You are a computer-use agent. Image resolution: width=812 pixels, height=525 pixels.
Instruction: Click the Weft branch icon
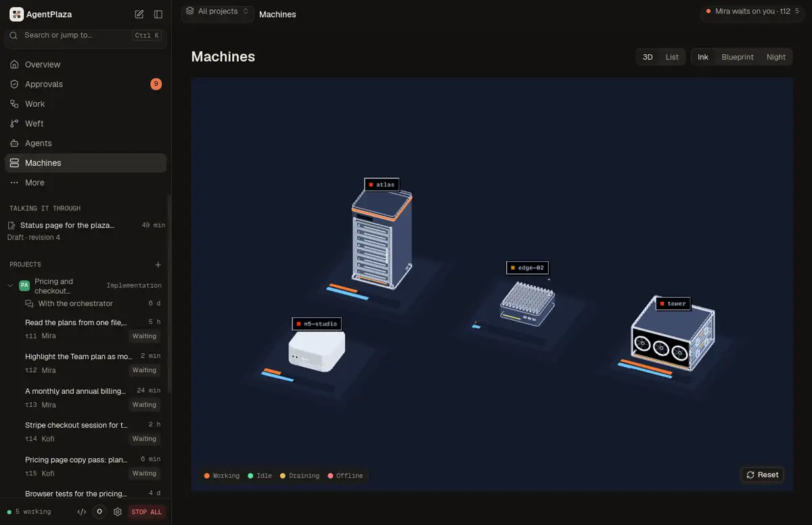[14, 123]
